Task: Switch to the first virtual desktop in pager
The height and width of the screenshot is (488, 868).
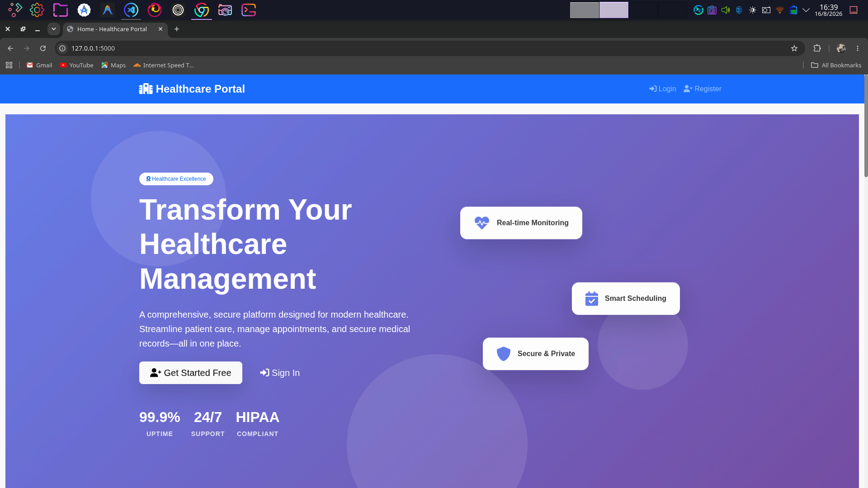Action: pyautogui.click(x=585, y=10)
